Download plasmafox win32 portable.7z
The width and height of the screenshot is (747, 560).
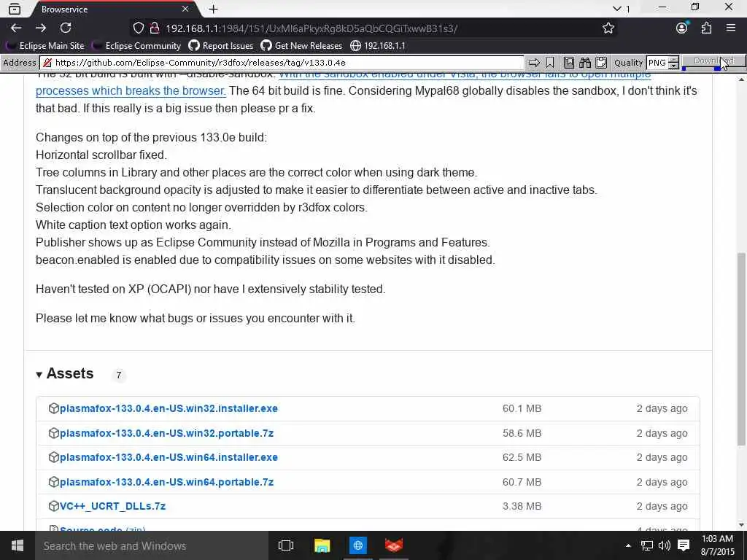click(x=167, y=433)
